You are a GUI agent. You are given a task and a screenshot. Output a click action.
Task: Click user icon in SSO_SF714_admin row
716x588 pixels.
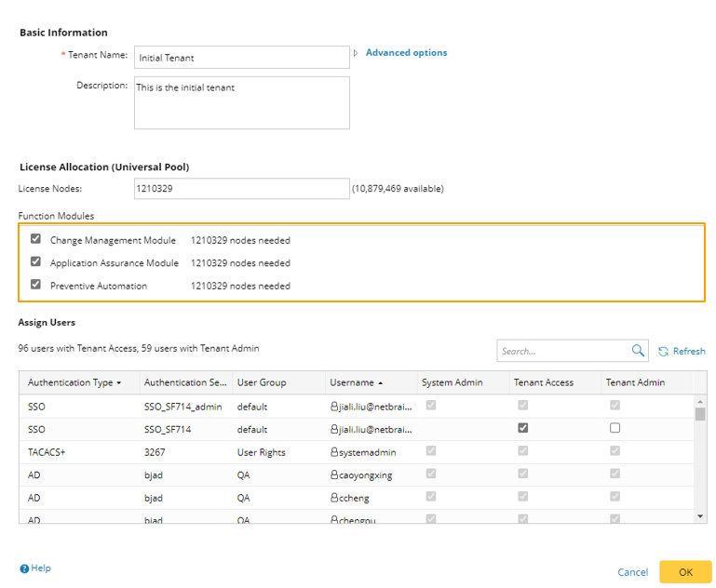pos(334,406)
